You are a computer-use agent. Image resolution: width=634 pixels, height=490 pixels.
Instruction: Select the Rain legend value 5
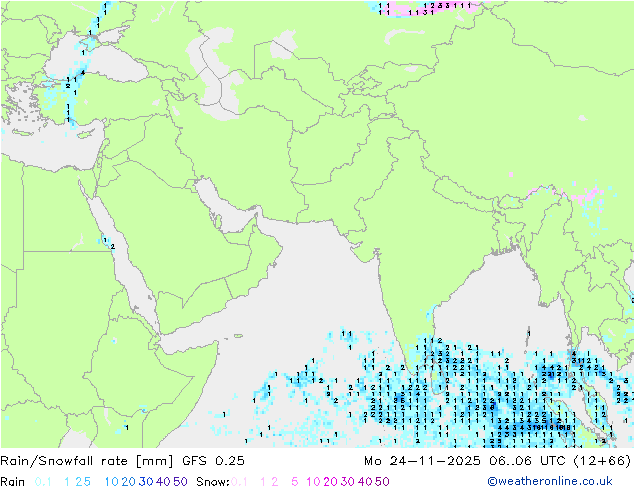pyautogui.click(x=87, y=482)
